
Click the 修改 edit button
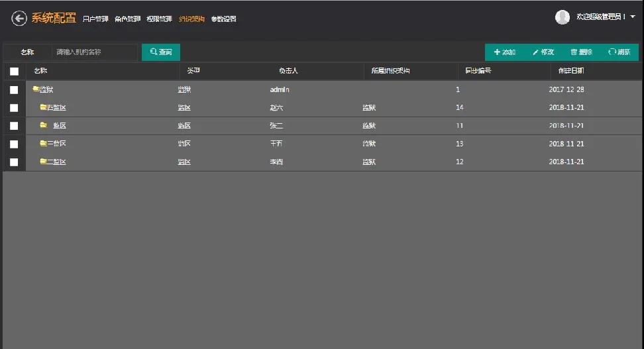click(x=543, y=52)
